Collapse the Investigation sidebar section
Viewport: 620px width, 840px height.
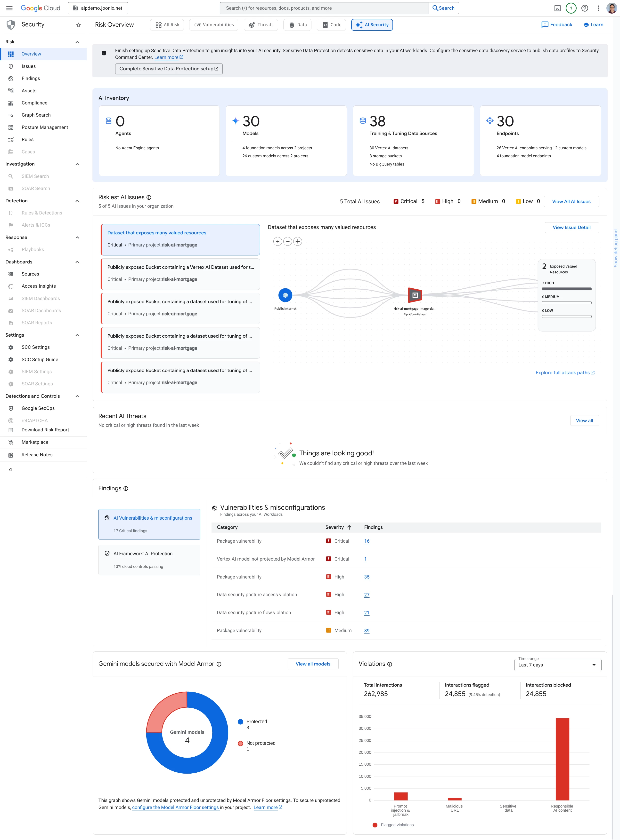coord(77,164)
